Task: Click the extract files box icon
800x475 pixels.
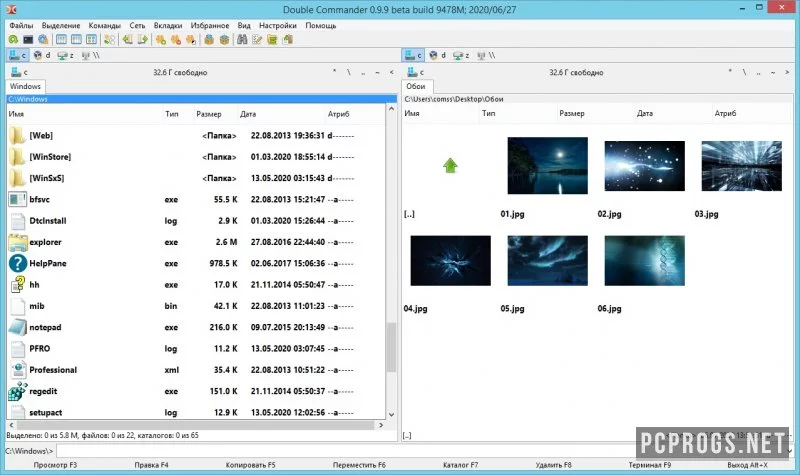Action: [x=224, y=39]
